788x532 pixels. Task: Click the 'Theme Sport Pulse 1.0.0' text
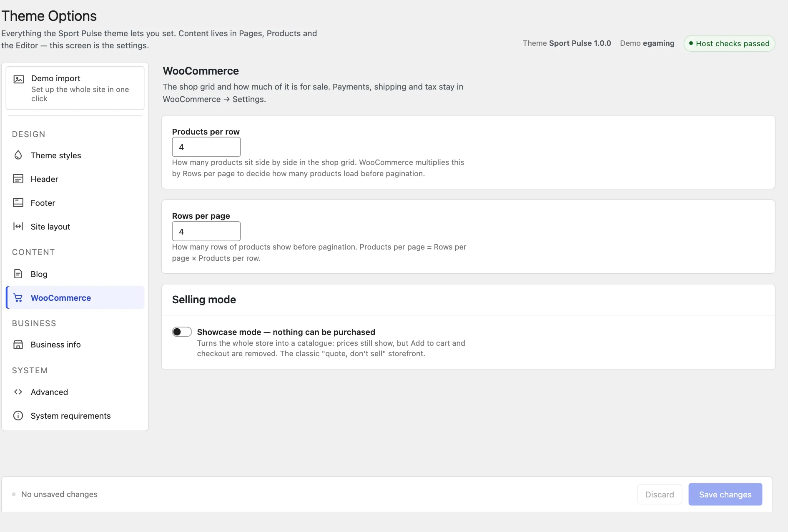(567, 43)
